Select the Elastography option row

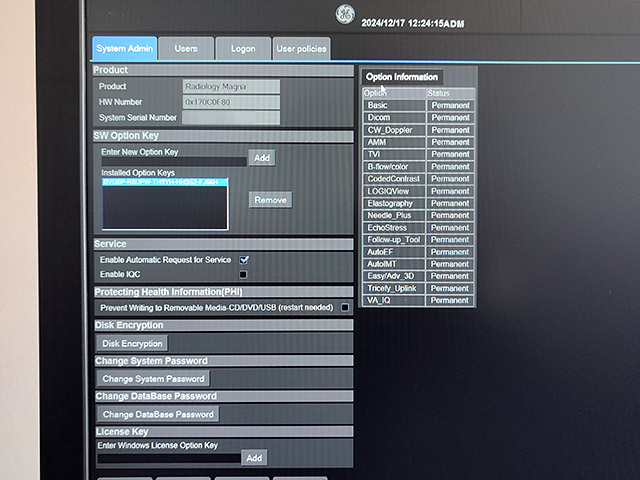click(418, 203)
